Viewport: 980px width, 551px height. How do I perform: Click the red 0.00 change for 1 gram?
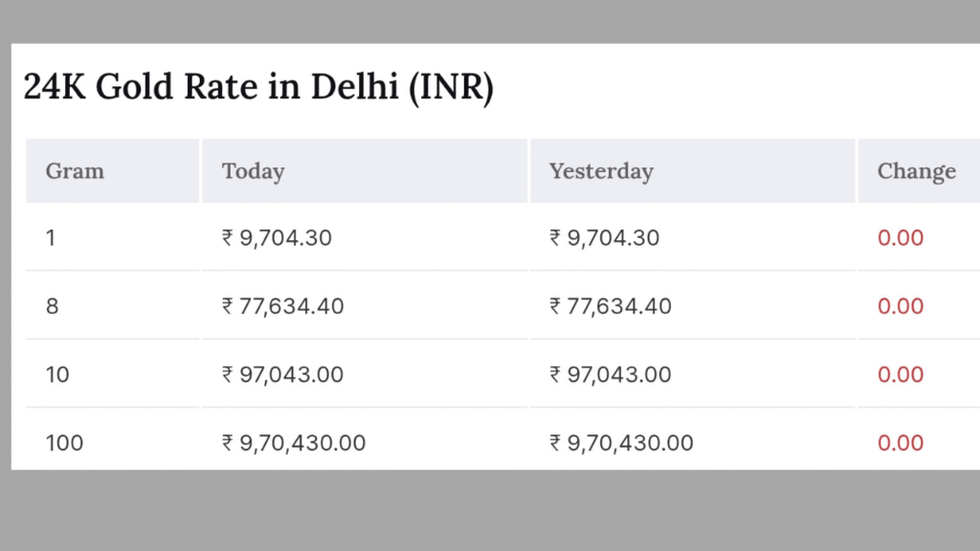point(901,238)
